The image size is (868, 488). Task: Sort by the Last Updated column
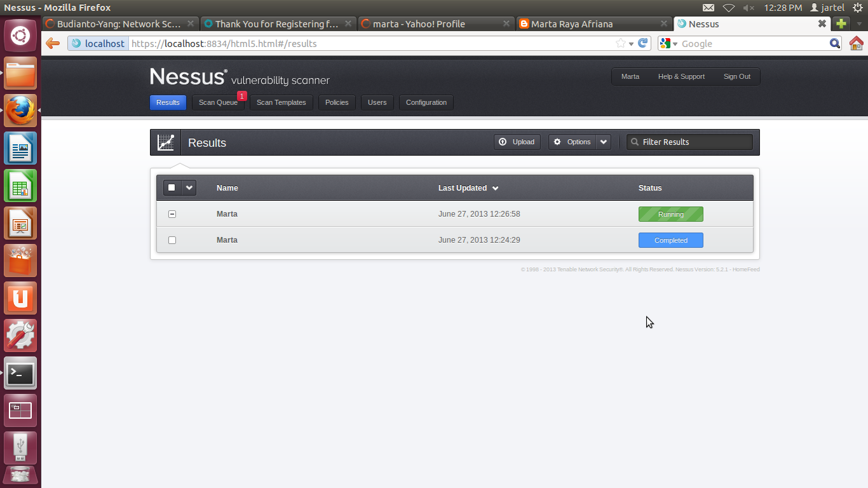[468, 188]
